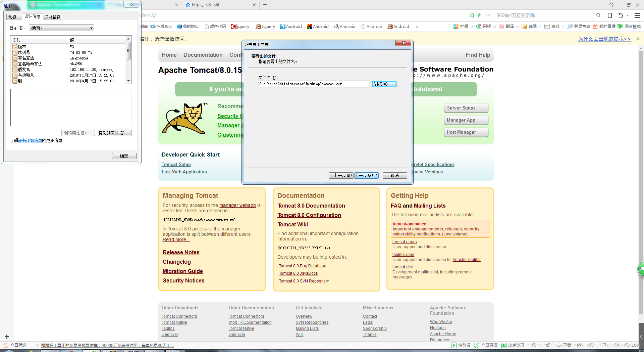Open a new browser tab with plus icon
The width and height of the screenshot is (644, 352).
point(265,5)
